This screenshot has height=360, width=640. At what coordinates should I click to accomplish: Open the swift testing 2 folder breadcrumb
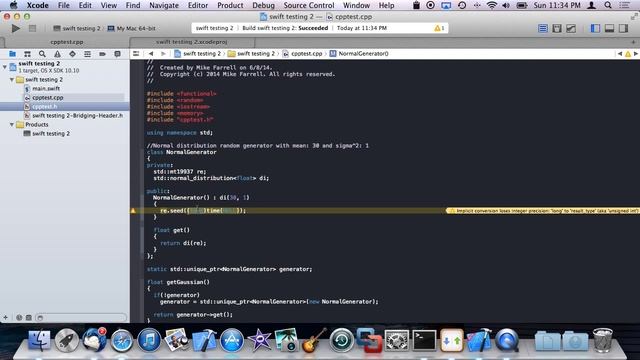(252, 53)
